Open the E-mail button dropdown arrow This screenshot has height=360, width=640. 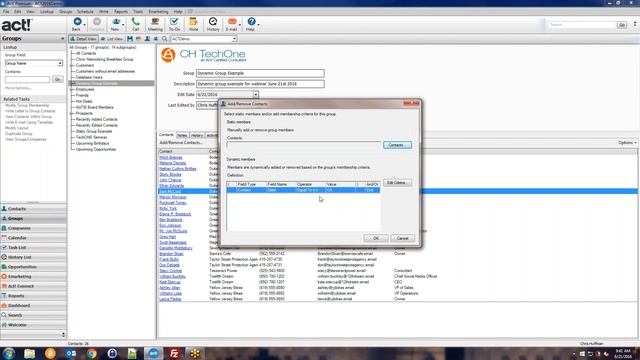pos(240,24)
